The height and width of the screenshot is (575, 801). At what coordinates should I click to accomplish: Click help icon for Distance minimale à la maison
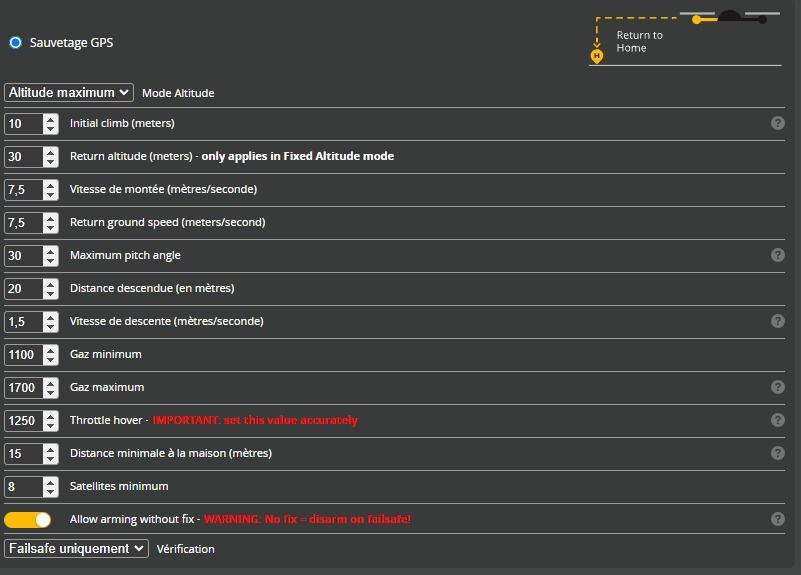[777, 453]
